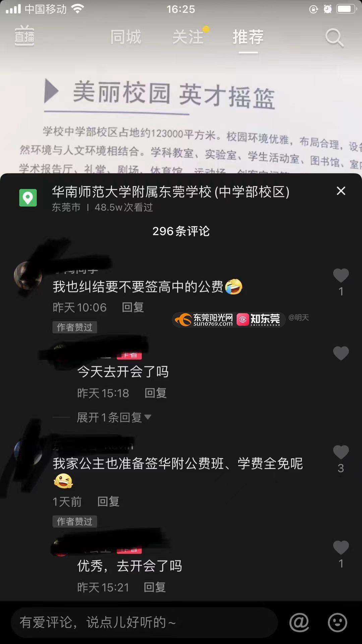The image size is (362, 644).
Task: Tap the search magnifier icon
Action: coord(334,37)
